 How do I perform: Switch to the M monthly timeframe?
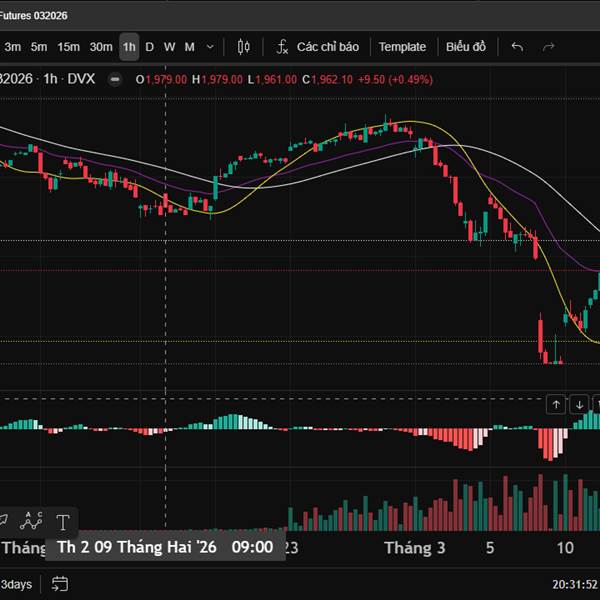click(x=190, y=47)
